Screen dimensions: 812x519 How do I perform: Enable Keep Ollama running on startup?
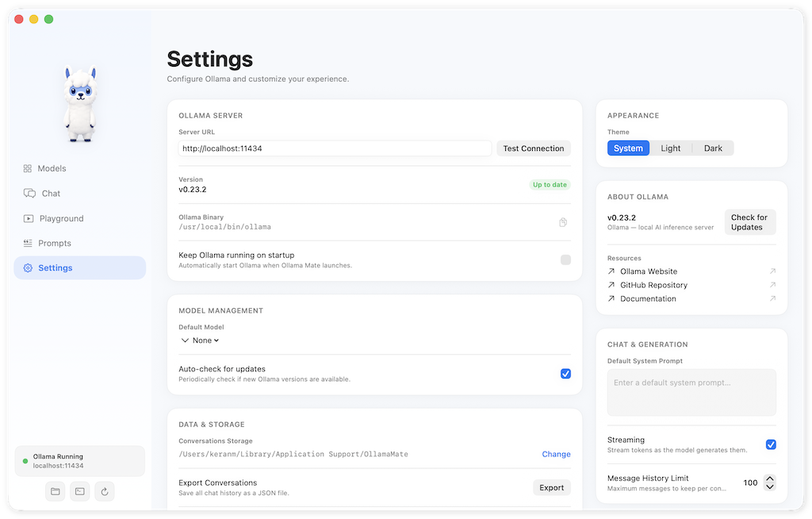(x=565, y=259)
